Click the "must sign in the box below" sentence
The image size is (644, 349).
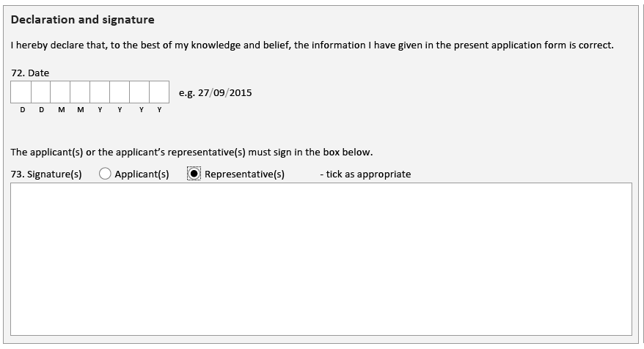pyautogui.click(x=192, y=153)
